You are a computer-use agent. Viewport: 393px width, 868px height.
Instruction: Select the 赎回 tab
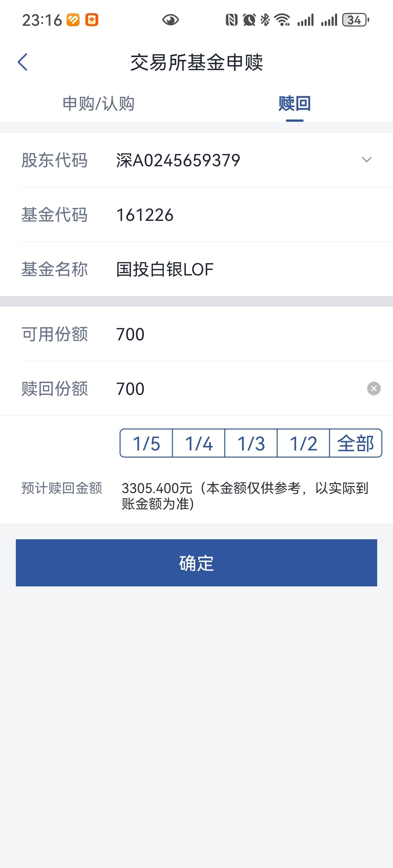tap(294, 103)
